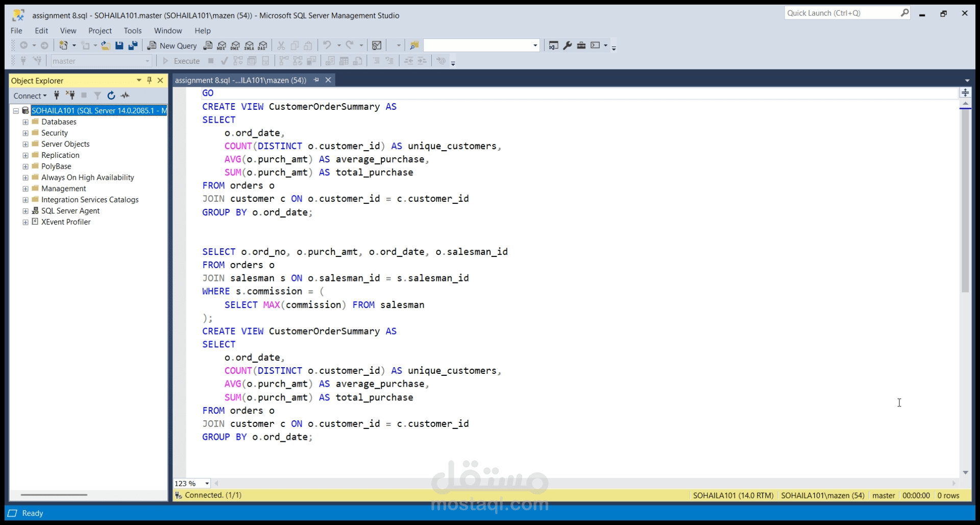Open the Edit menu

(x=41, y=31)
